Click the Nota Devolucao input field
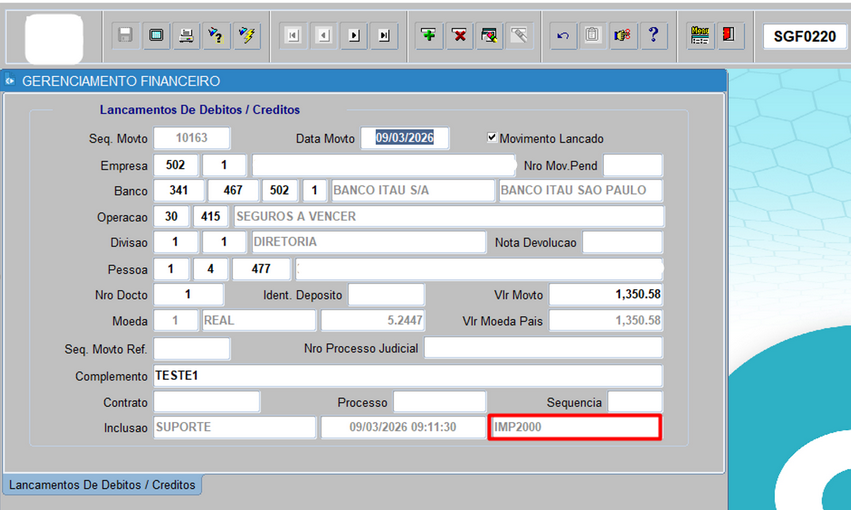 [x=622, y=242]
